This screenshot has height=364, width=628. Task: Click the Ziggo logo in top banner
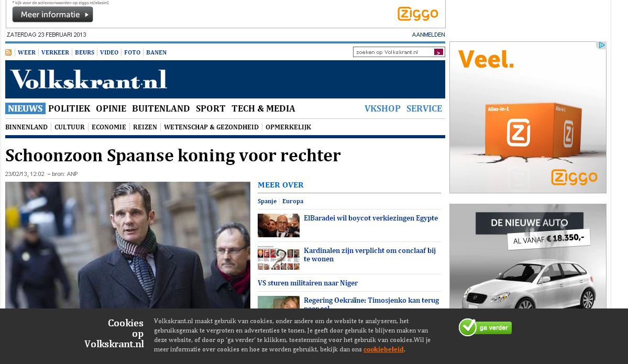click(x=418, y=14)
